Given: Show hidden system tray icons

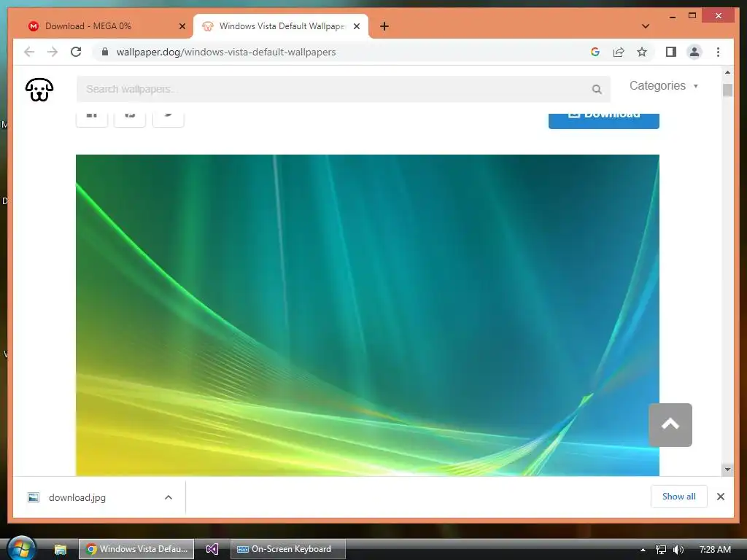Looking at the screenshot, I should 643,550.
